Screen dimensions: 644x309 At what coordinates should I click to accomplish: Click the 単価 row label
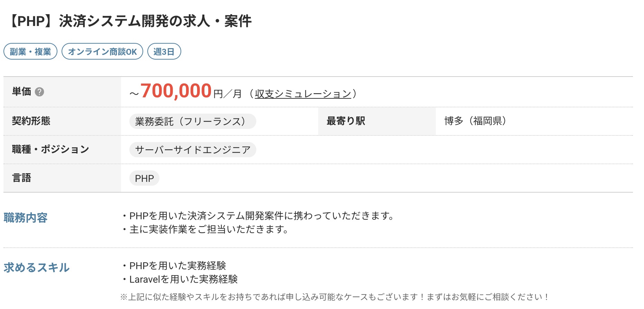pyautogui.click(x=21, y=91)
